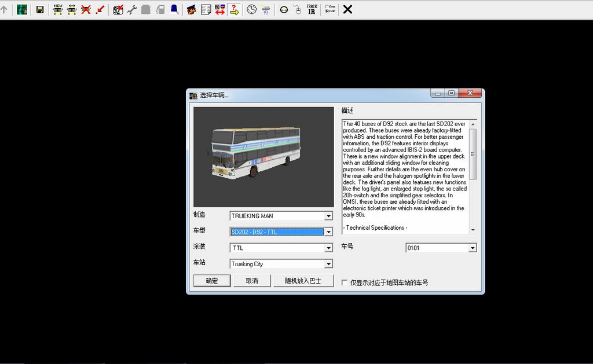Expand the 涂装 dropdown showing TTL
The image size is (593, 364).
coord(328,248)
